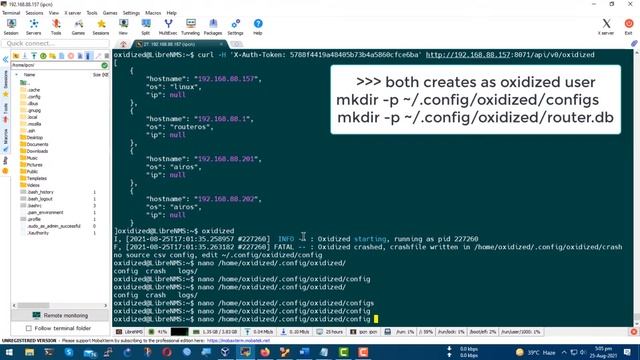Toggle Follow terminal folder checkbox
Screen dimensions: 640x360
(x=29, y=328)
